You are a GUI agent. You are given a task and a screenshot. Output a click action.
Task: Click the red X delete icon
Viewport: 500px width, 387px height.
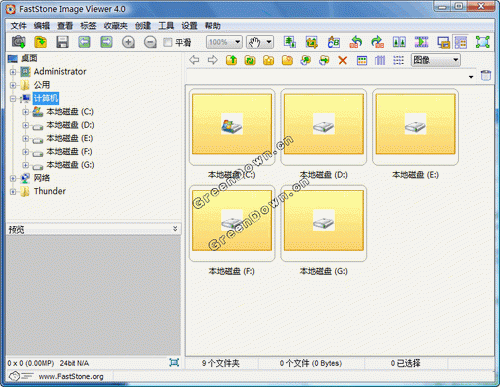343,60
